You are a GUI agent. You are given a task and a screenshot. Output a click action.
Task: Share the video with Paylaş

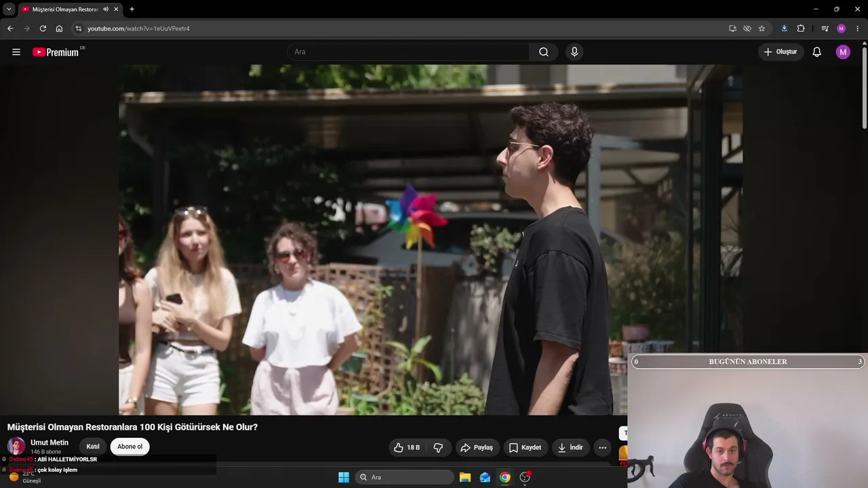click(x=476, y=447)
